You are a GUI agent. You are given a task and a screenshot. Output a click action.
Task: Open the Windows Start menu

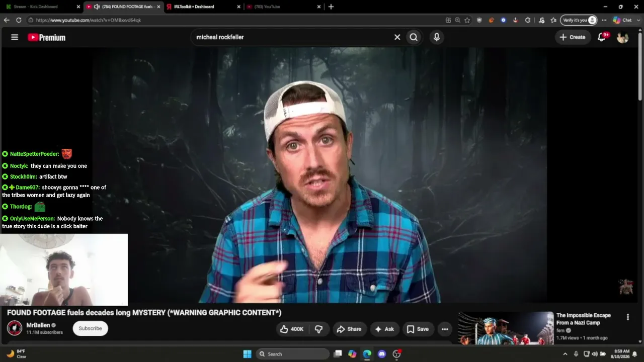247,354
